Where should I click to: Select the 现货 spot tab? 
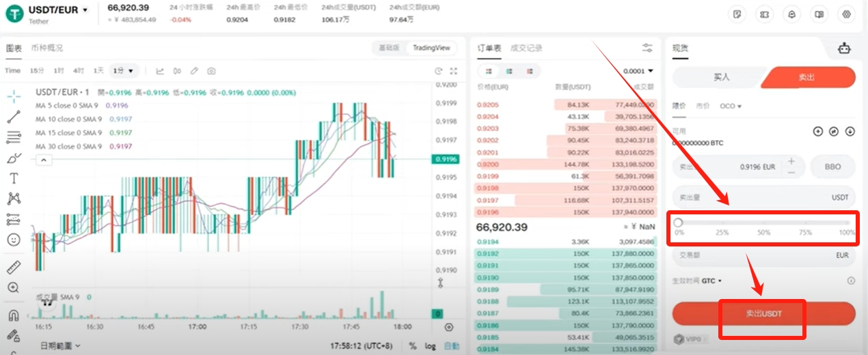point(681,48)
